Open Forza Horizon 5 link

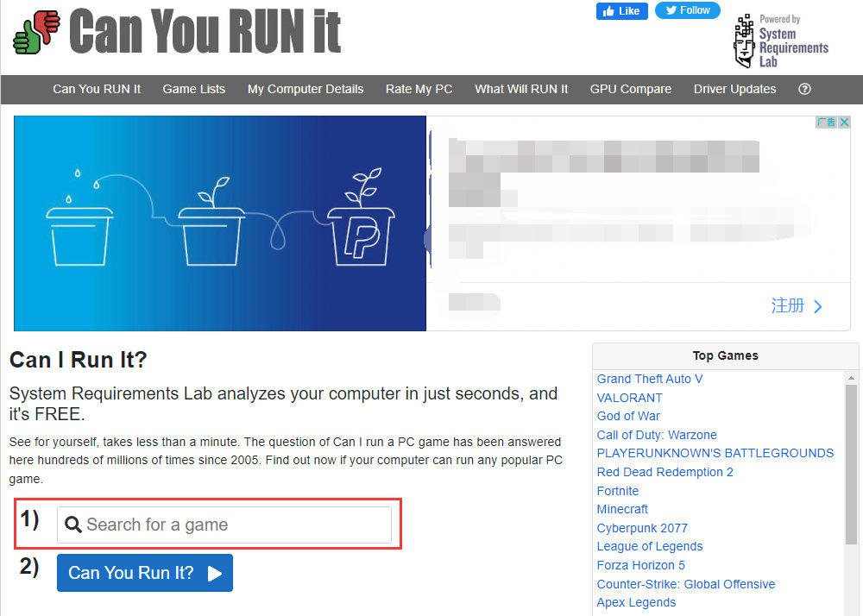[640, 565]
